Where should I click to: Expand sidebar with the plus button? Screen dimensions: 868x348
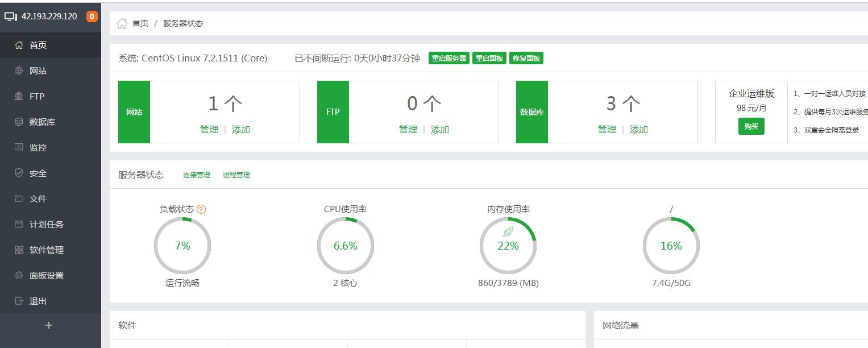49,325
